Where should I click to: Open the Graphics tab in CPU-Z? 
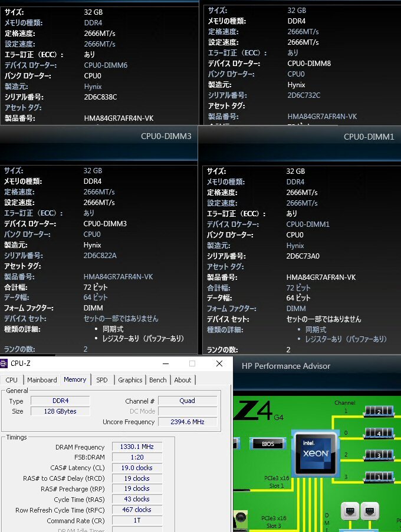click(x=130, y=380)
